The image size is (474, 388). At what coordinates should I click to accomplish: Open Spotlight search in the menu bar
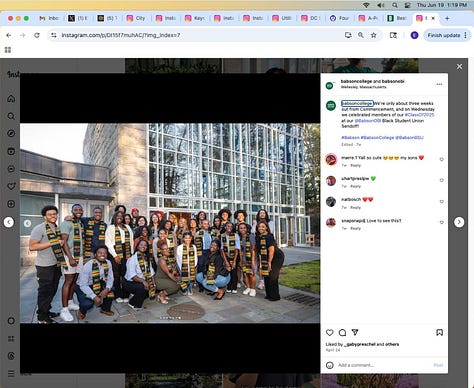[395, 5]
